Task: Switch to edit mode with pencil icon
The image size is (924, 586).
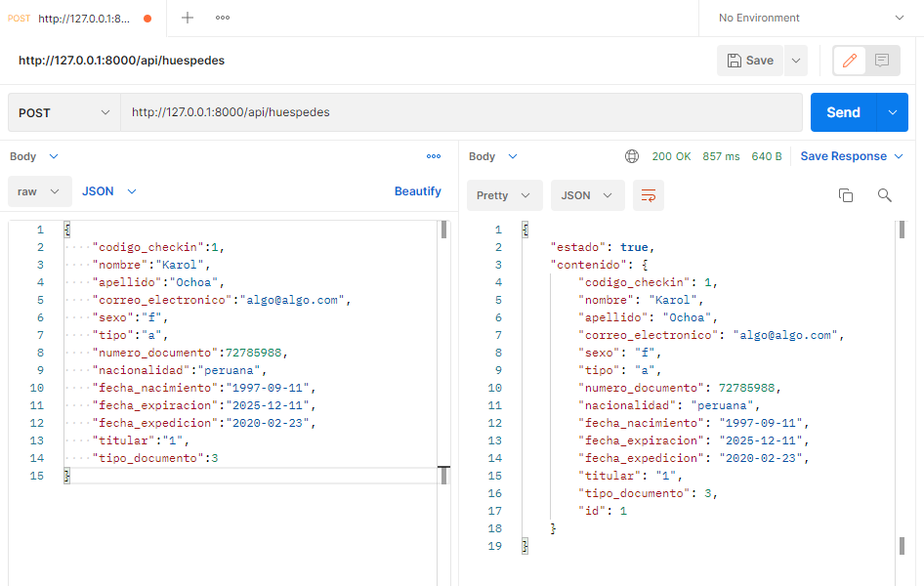Action: coord(849,61)
